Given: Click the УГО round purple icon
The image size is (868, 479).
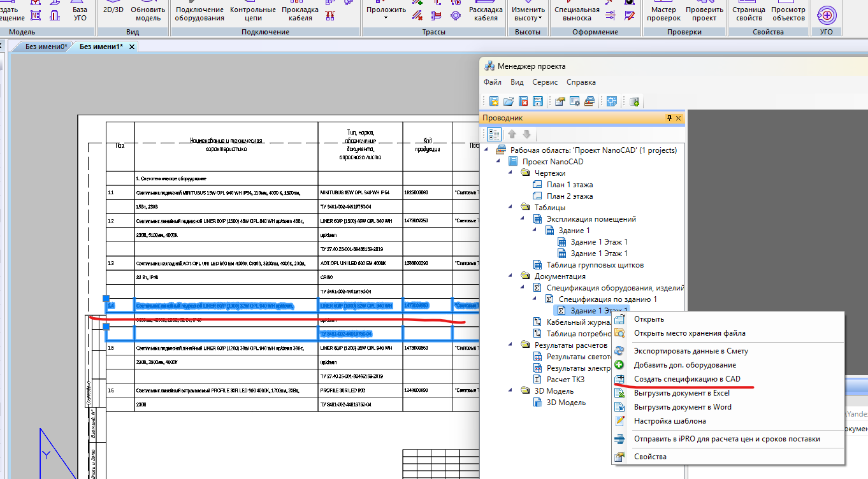Looking at the screenshot, I should point(827,15).
